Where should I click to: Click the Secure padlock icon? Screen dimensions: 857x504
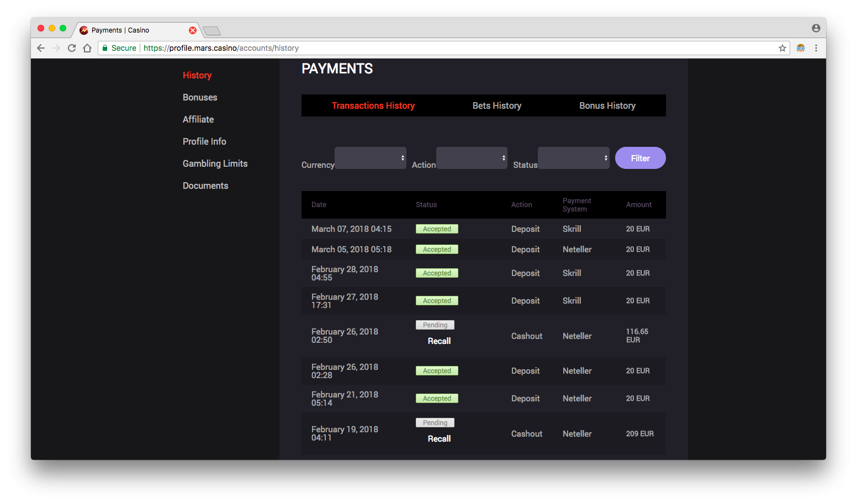point(105,48)
